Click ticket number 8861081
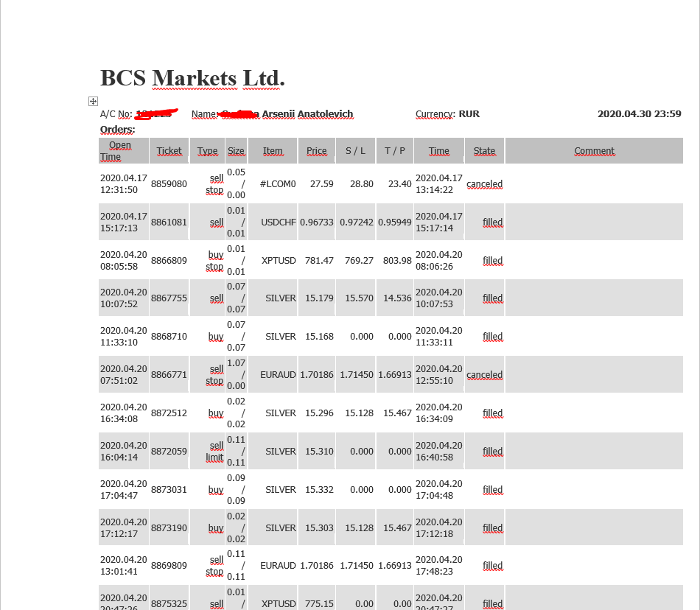700x610 pixels. pos(169,222)
